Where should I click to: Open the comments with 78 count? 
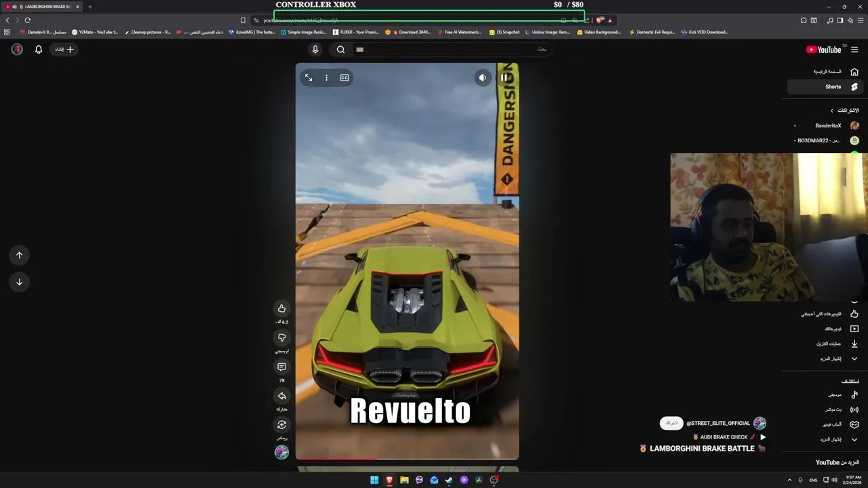point(281,367)
